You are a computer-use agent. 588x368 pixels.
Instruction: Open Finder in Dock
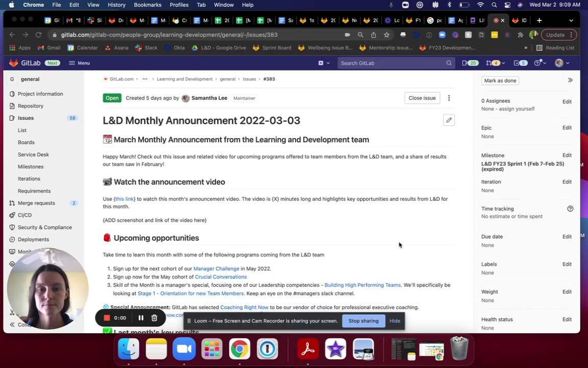coord(129,349)
